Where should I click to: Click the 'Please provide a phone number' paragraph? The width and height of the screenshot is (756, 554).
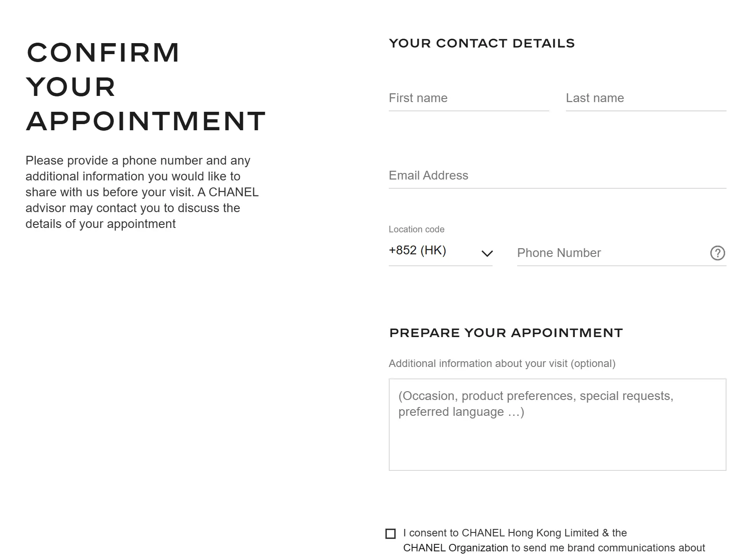[138, 161]
